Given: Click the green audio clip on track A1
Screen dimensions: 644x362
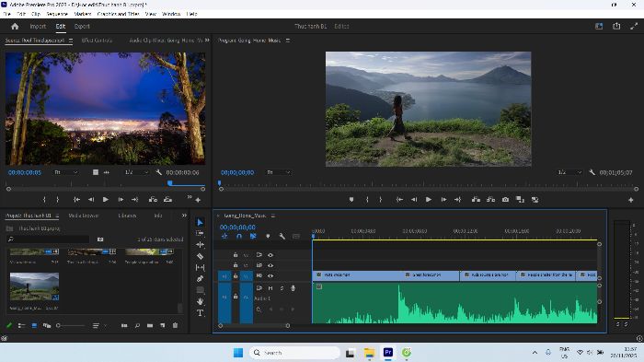Looking at the screenshot, I should (454, 303).
